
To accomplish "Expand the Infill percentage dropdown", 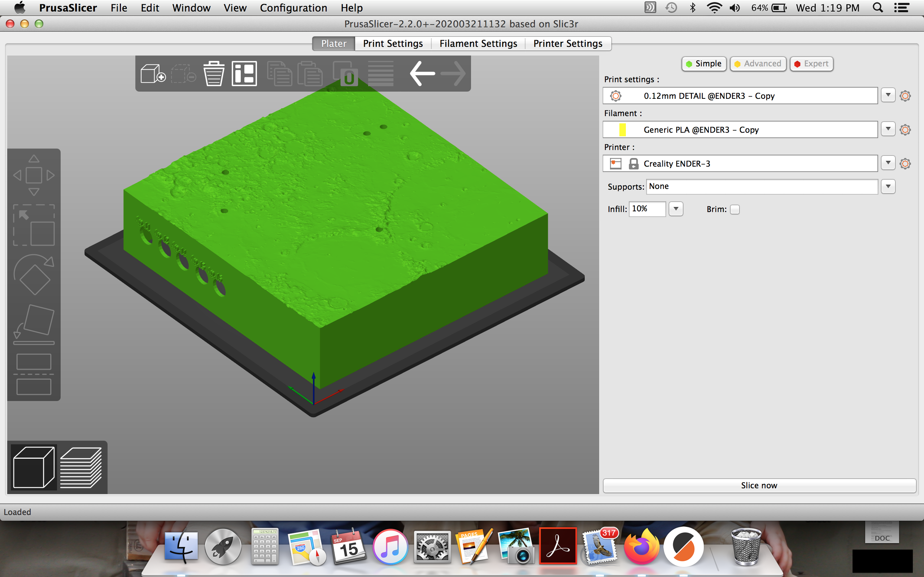I will point(676,209).
